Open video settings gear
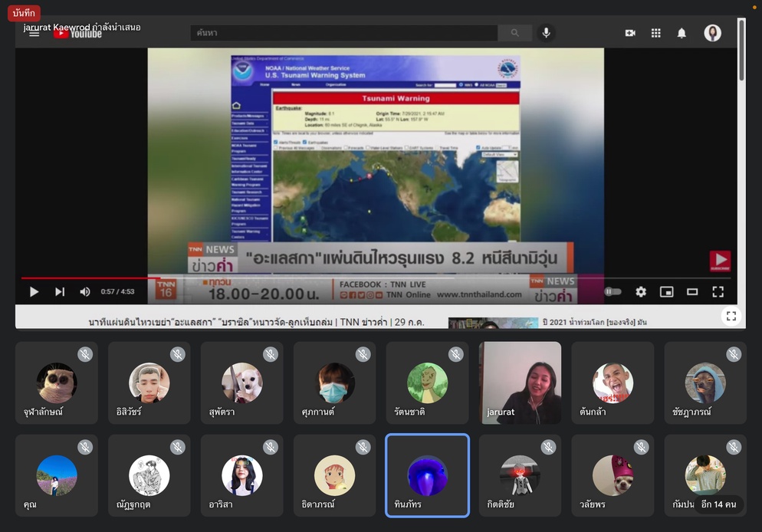Image resolution: width=762 pixels, height=532 pixels. point(641,291)
